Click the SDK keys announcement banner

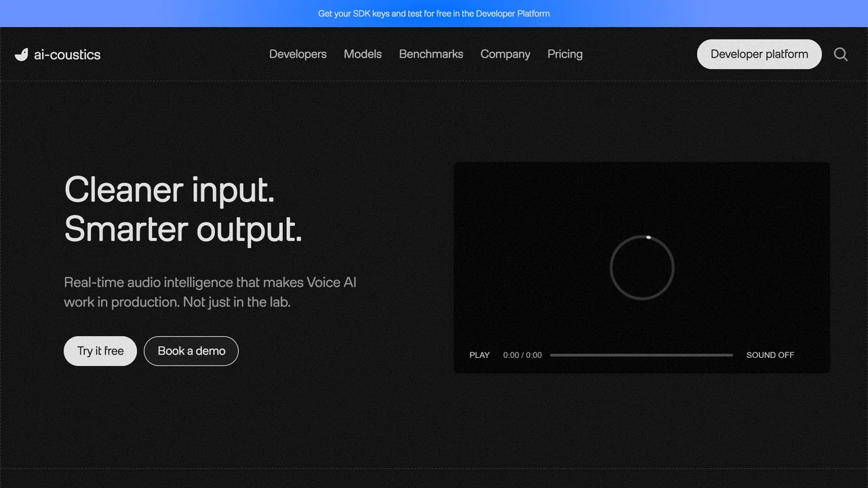pos(434,14)
